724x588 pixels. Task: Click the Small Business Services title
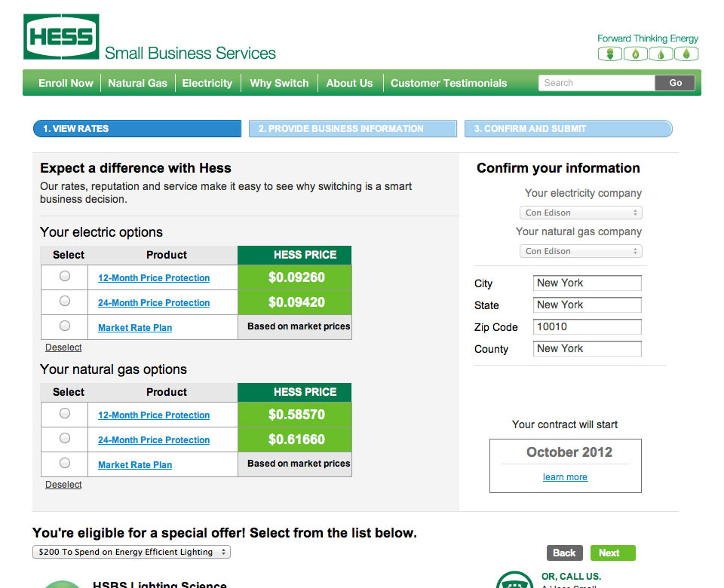[x=190, y=53]
